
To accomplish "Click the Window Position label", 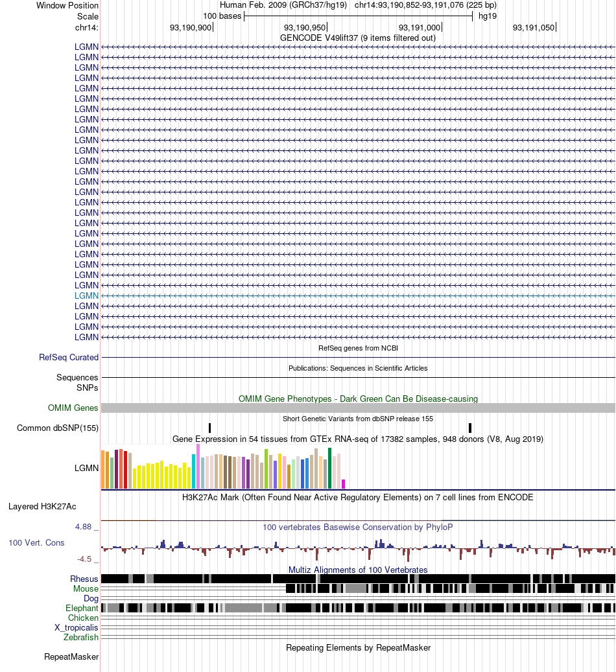I will coord(67,6).
